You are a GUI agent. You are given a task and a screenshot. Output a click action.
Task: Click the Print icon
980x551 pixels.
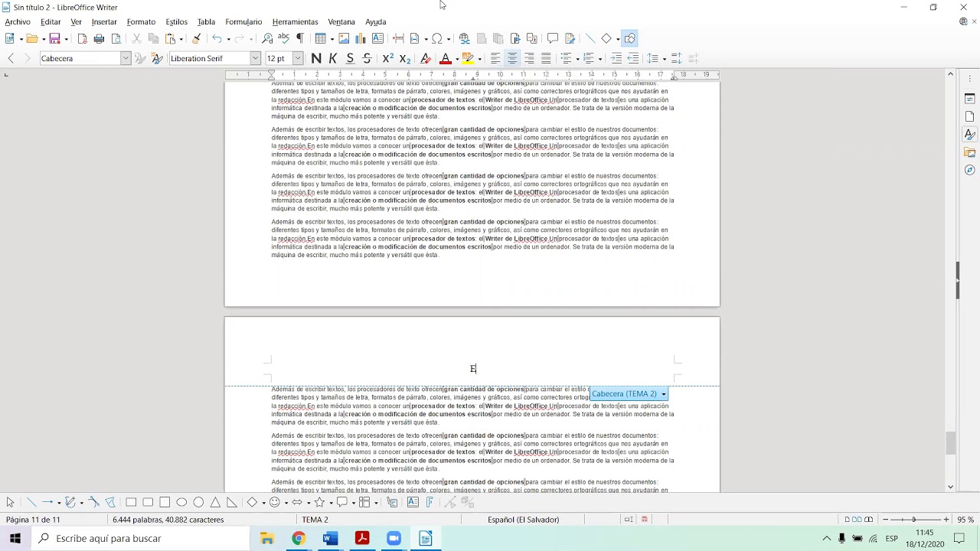[x=99, y=38]
